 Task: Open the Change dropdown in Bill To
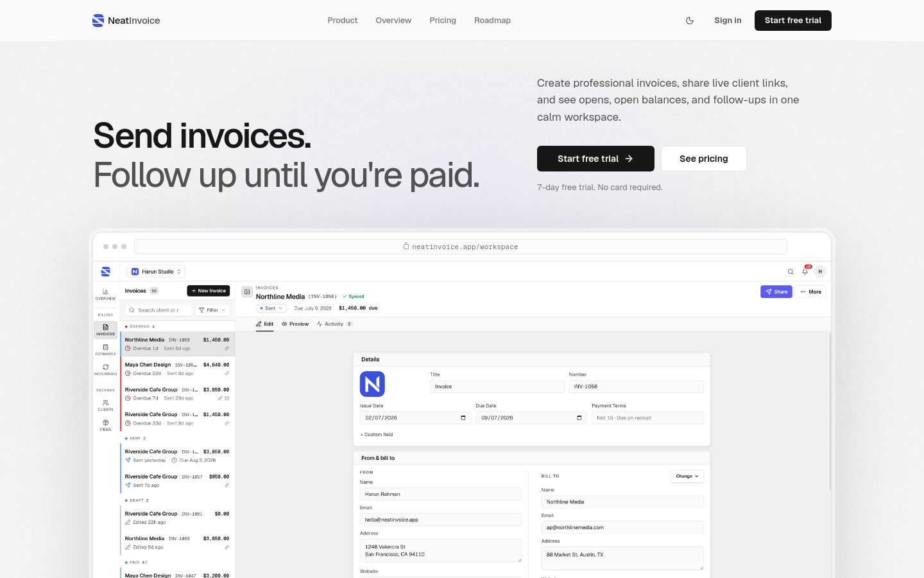687,477
